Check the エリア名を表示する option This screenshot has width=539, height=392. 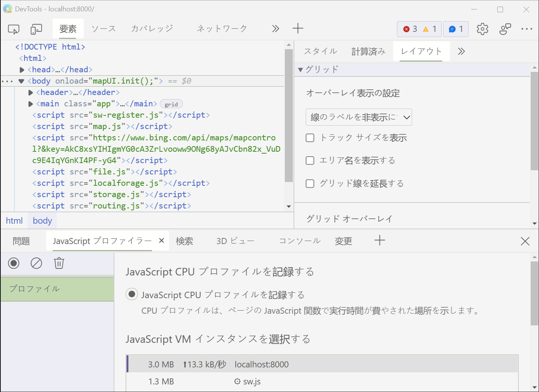tap(310, 160)
